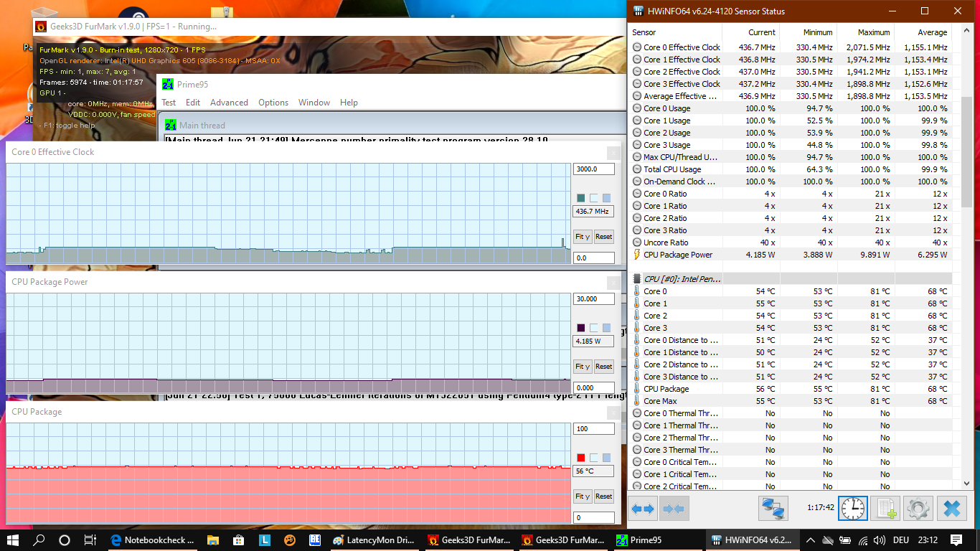Image resolution: width=980 pixels, height=551 pixels.
Task: Open the Test menu in Prime95
Action: (x=169, y=103)
